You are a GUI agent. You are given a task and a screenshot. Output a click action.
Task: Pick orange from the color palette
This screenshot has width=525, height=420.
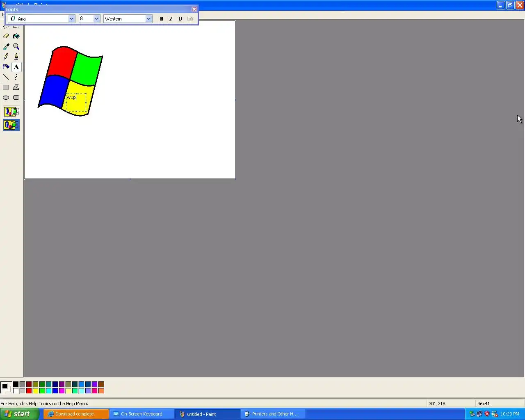[101, 390]
